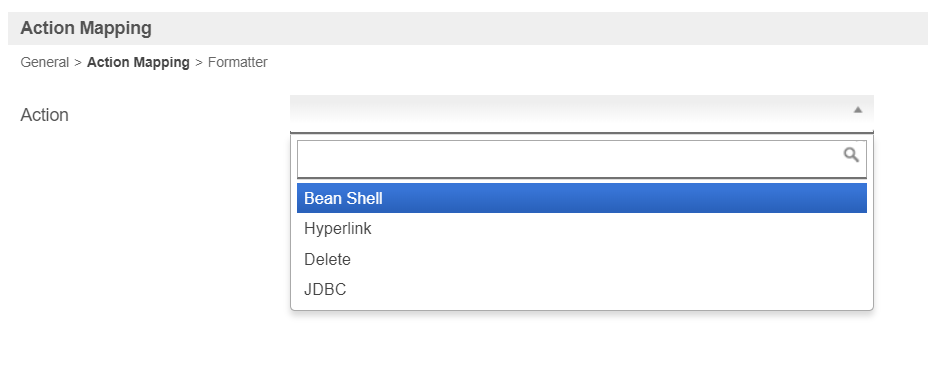Click the gray header bar right of title
Viewport: 928px width, 378px height.
(x=533, y=28)
